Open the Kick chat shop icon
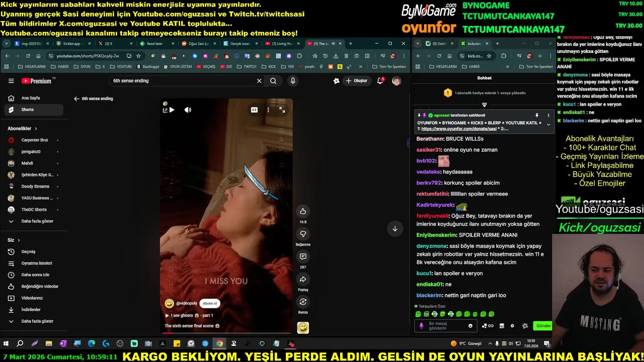Viewport: 644px width, 362px height. 502,326
